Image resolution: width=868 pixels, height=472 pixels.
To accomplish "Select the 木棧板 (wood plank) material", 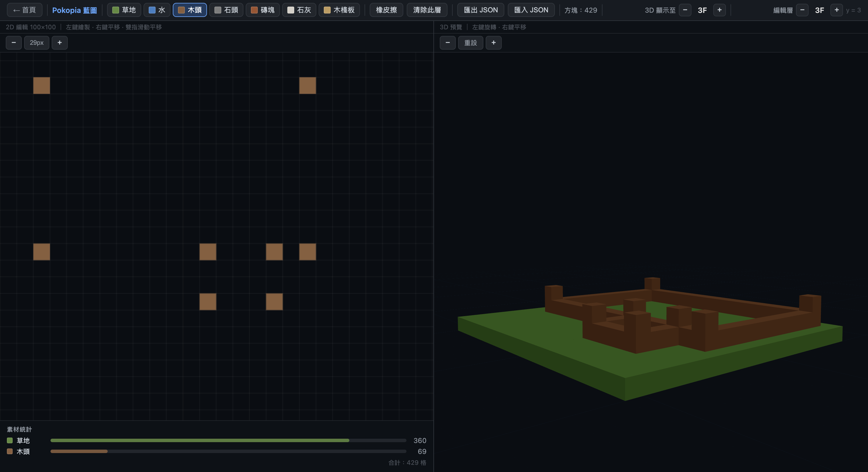I will [339, 10].
